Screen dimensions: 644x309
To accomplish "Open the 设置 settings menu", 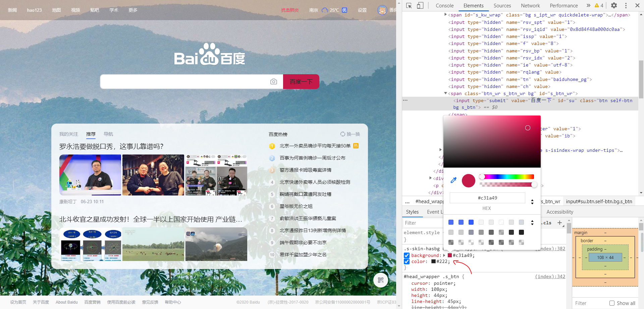I will pyautogui.click(x=362, y=10).
